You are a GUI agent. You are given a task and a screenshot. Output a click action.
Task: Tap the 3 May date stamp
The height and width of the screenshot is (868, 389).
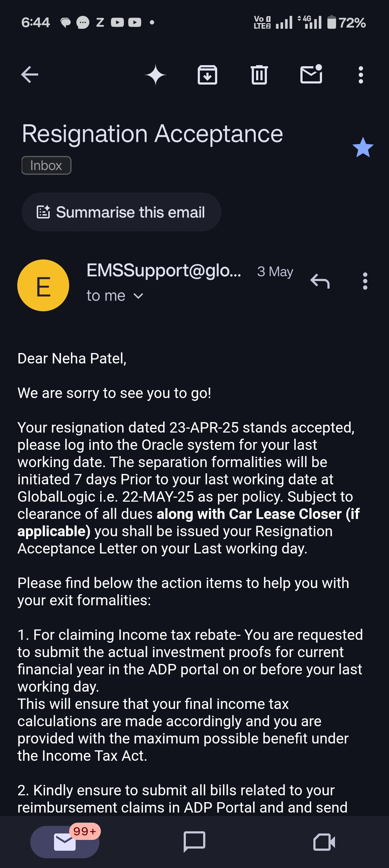275,272
